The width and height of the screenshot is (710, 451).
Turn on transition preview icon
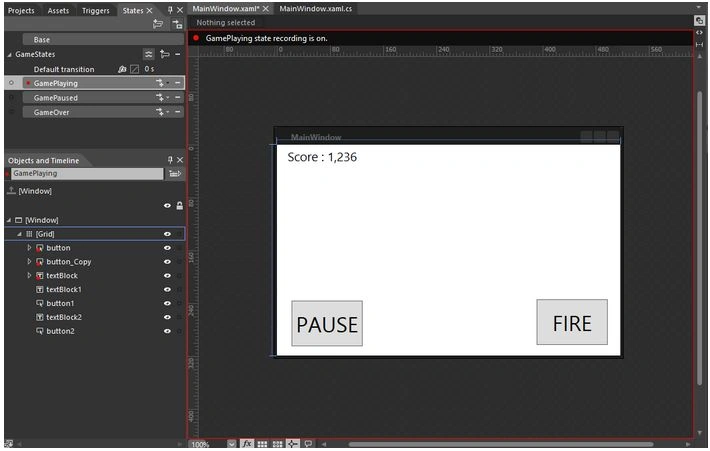pyautogui.click(x=177, y=24)
